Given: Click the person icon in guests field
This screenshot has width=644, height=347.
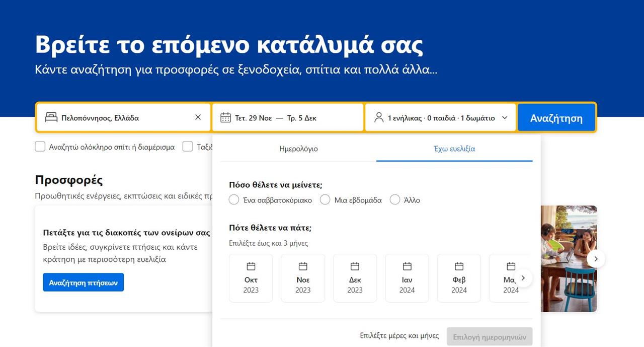Looking at the screenshot, I should (379, 118).
